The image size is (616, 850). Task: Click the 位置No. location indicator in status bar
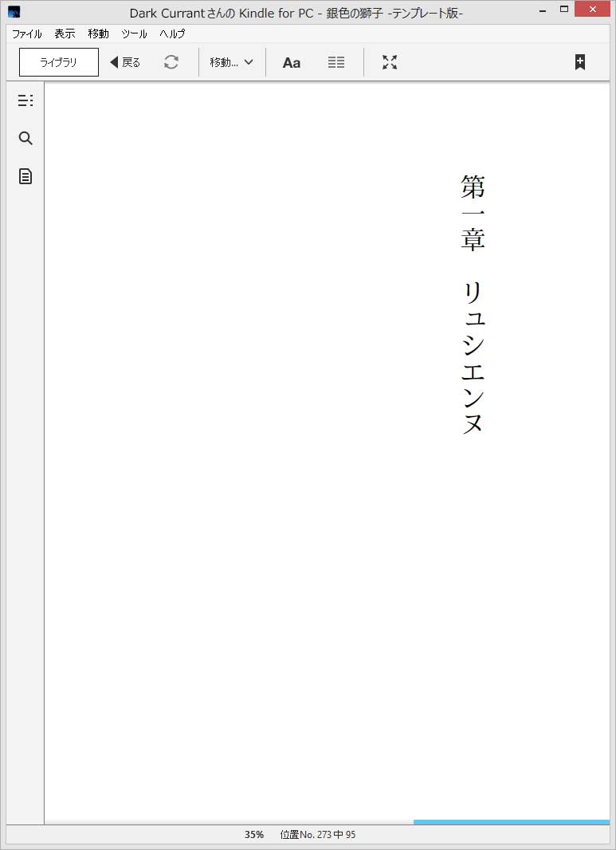tap(318, 835)
